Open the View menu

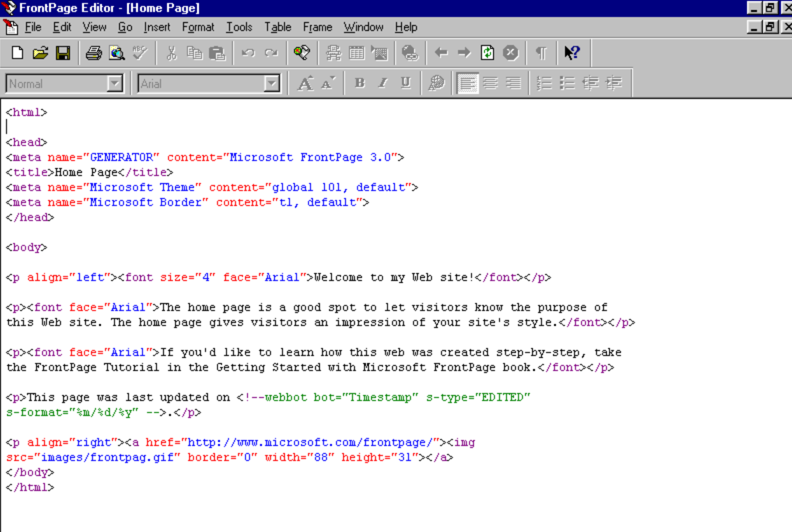pyautogui.click(x=94, y=27)
